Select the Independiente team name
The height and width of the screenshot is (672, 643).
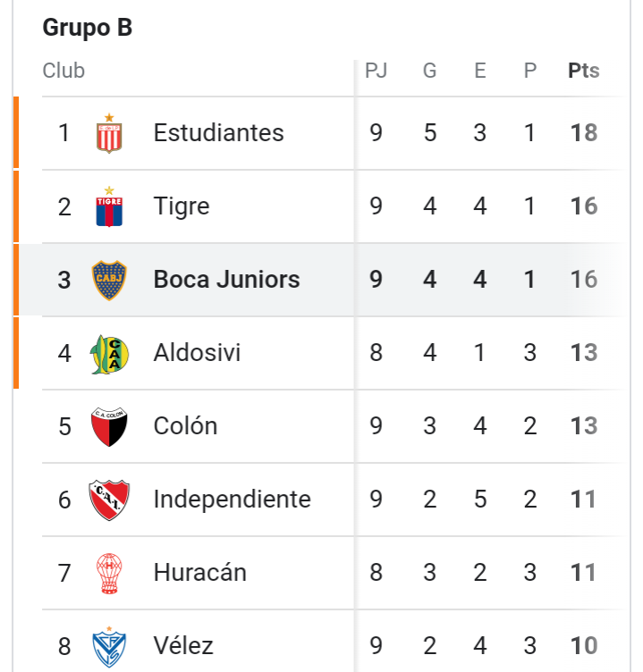(232, 500)
